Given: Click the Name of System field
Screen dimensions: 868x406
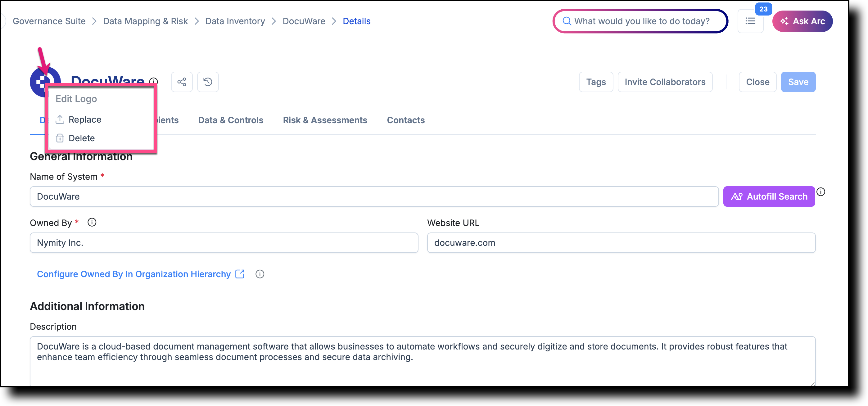Looking at the screenshot, I should pyautogui.click(x=374, y=196).
